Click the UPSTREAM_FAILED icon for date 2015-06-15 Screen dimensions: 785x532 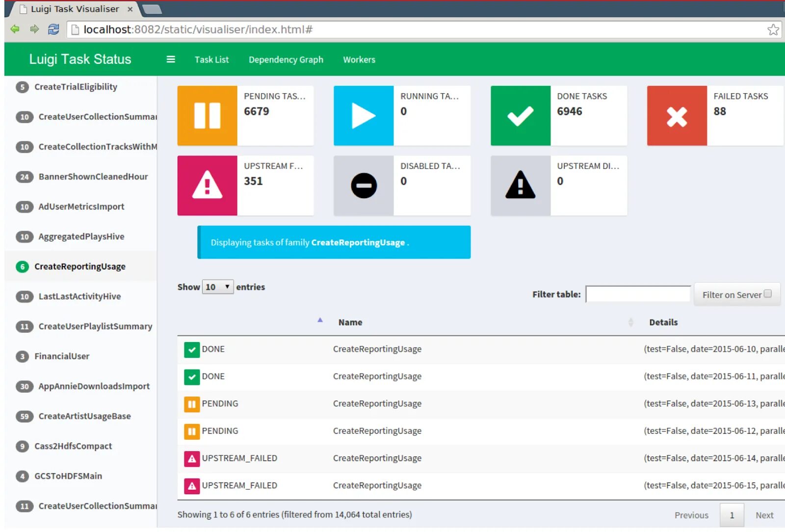[x=192, y=486]
